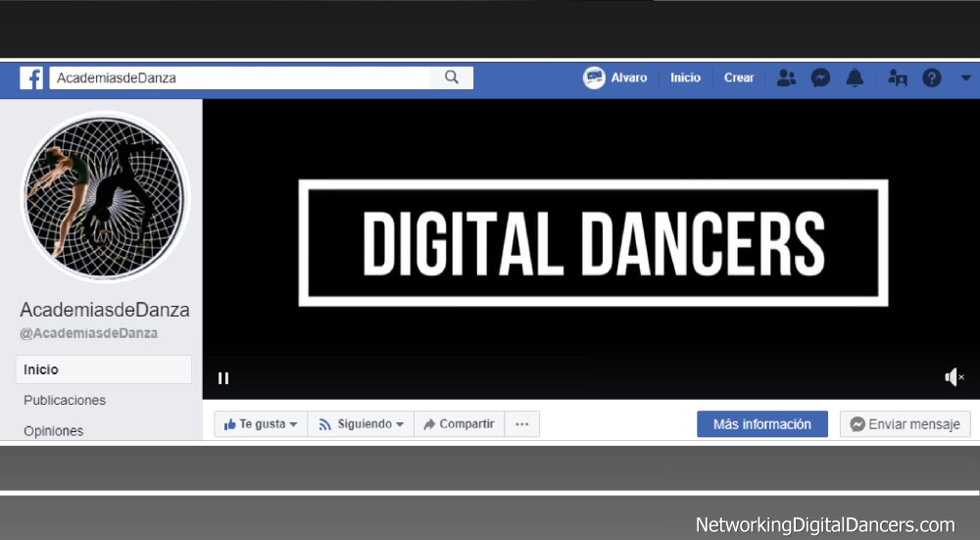This screenshot has width=980, height=540.
Task: Unmute the cover video sound
Action: pyautogui.click(x=954, y=377)
